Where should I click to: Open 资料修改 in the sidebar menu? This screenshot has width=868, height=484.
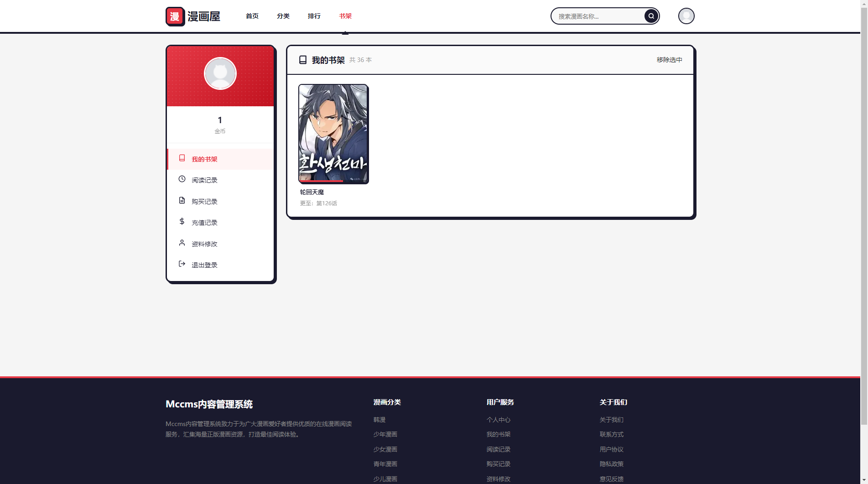click(x=220, y=244)
